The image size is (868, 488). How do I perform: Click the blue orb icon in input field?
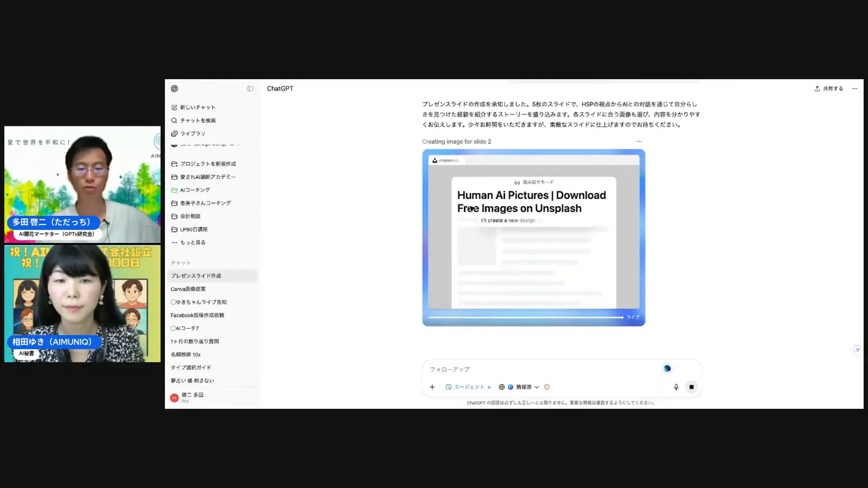click(x=667, y=369)
